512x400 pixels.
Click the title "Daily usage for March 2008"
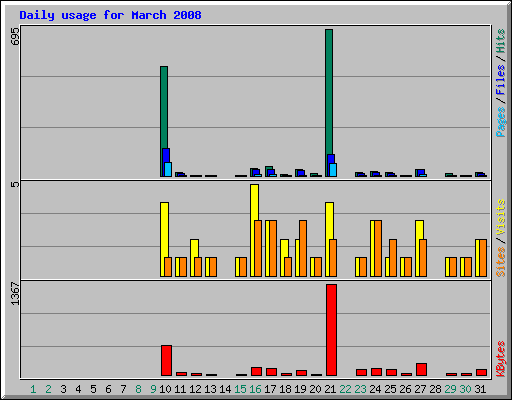(110, 15)
